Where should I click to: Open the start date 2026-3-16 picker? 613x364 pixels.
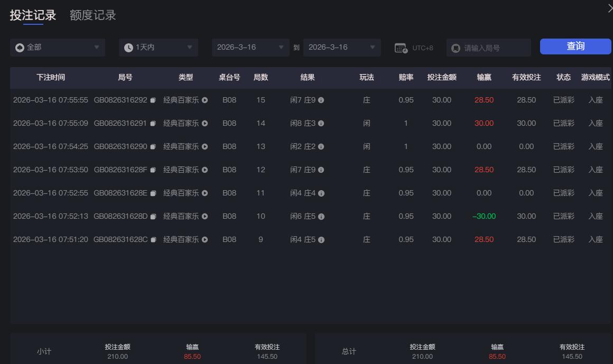coord(250,47)
